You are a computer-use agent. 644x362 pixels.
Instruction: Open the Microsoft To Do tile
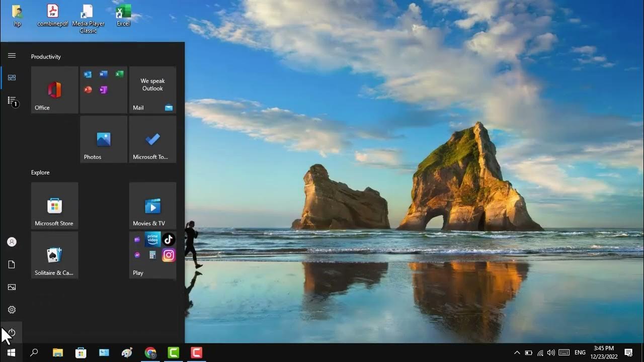coord(152,139)
